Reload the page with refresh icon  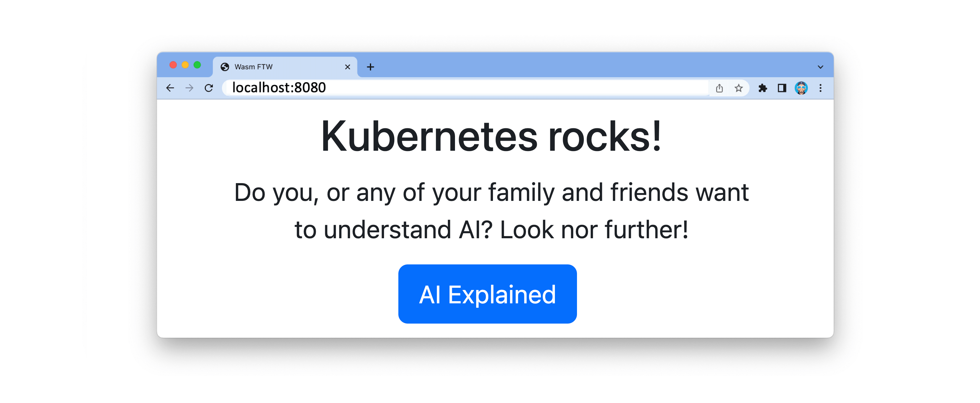tap(209, 88)
